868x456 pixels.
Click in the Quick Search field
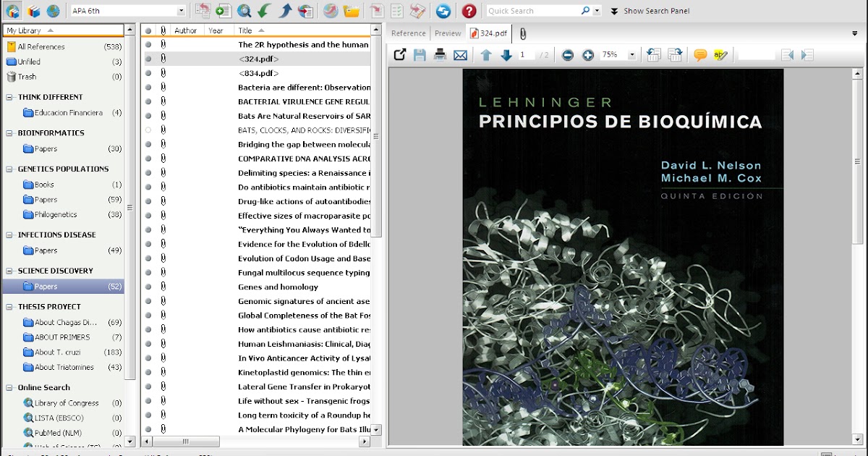coord(533,11)
